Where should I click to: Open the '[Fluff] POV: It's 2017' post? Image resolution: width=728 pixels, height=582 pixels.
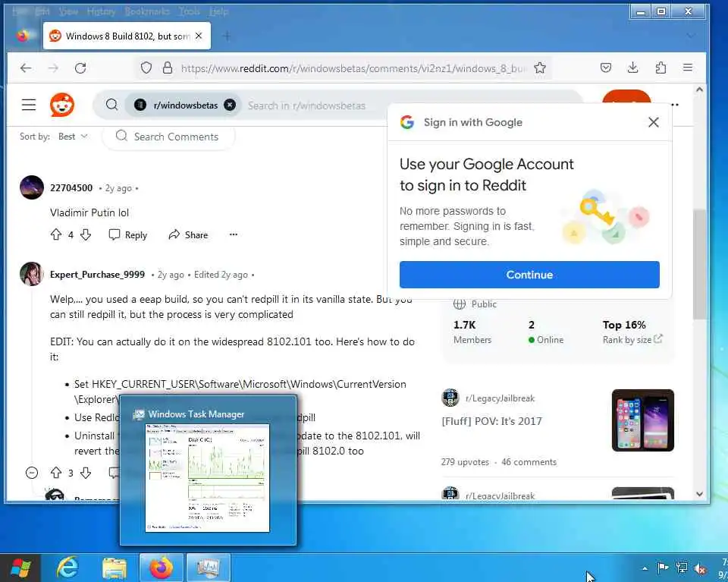pyautogui.click(x=491, y=421)
